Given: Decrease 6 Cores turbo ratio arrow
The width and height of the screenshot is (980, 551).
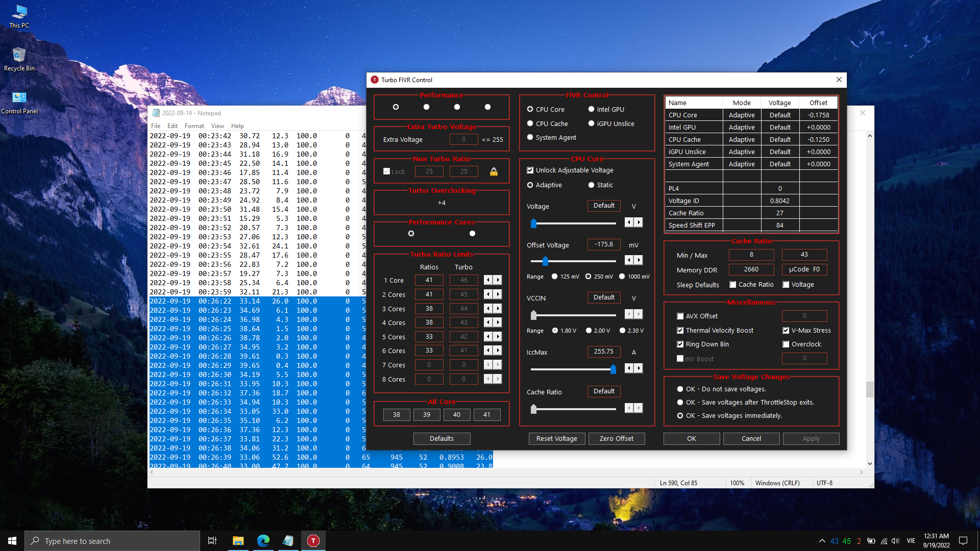Looking at the screenshot, I should click(x=488, y=350).
